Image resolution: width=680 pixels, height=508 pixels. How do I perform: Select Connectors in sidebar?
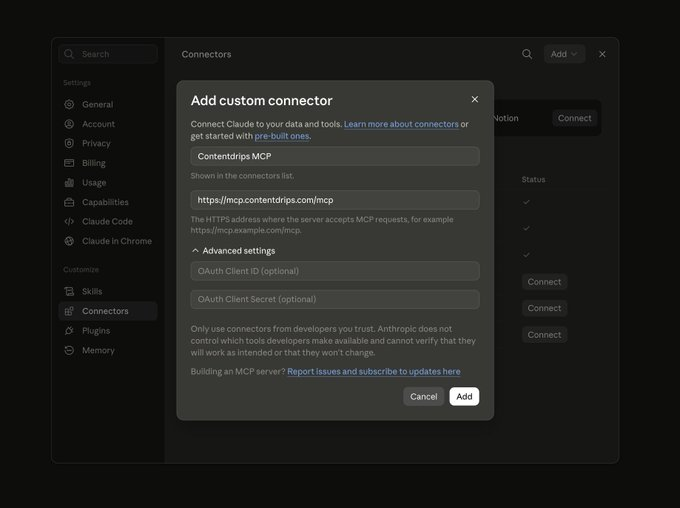point(108,311)
